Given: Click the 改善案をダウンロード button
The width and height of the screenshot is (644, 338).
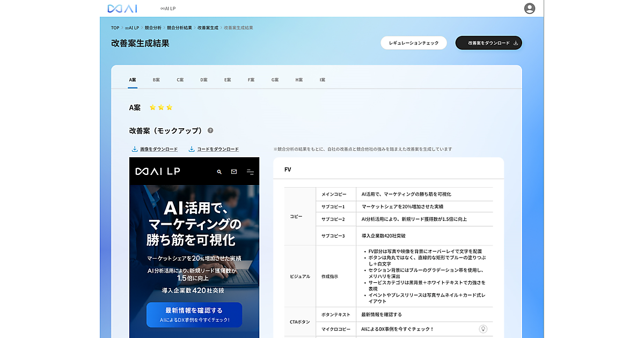Looking at the screenshot, I should 489,43.
